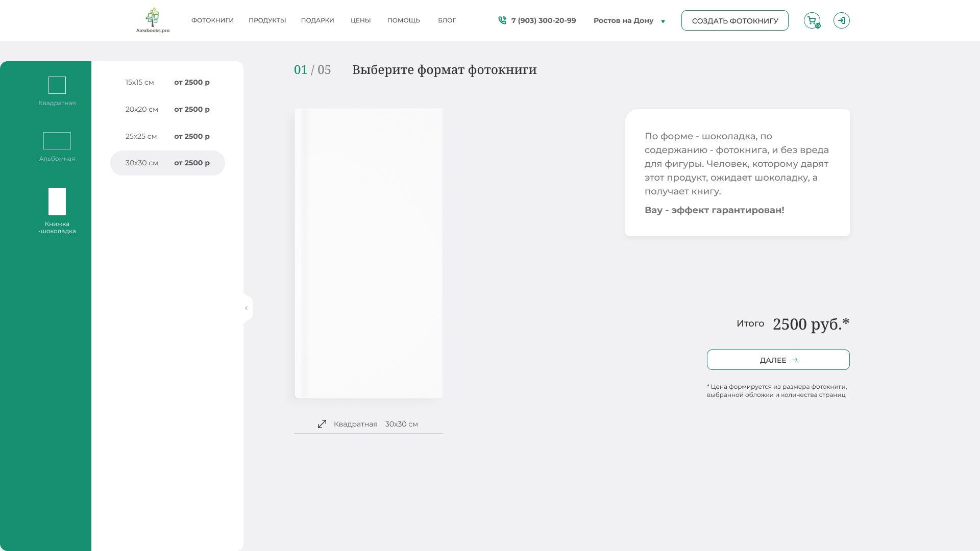Click the chocolate-bar description paragraph
The image size is (980, 551).
(737, 164)
